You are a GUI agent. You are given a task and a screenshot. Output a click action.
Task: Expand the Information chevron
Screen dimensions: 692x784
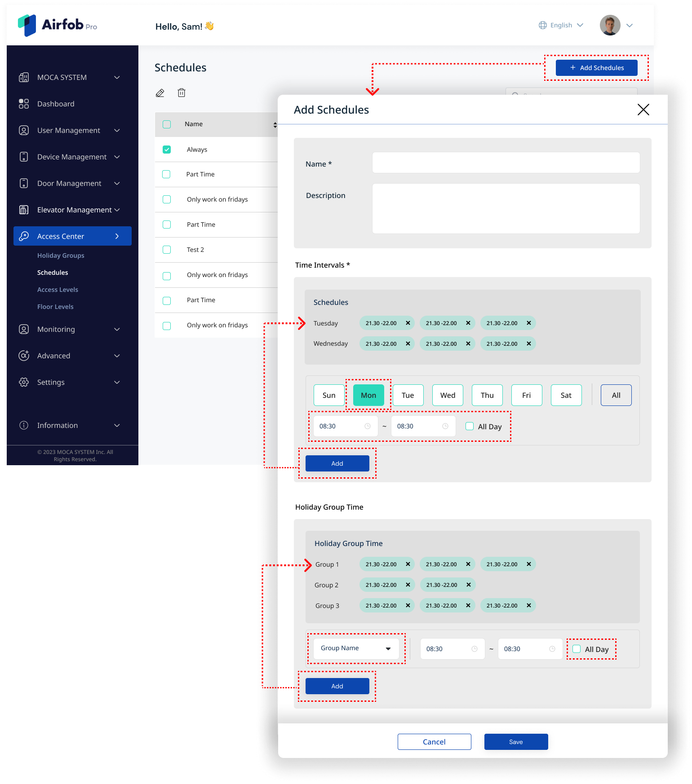click(x=117, y=425)
